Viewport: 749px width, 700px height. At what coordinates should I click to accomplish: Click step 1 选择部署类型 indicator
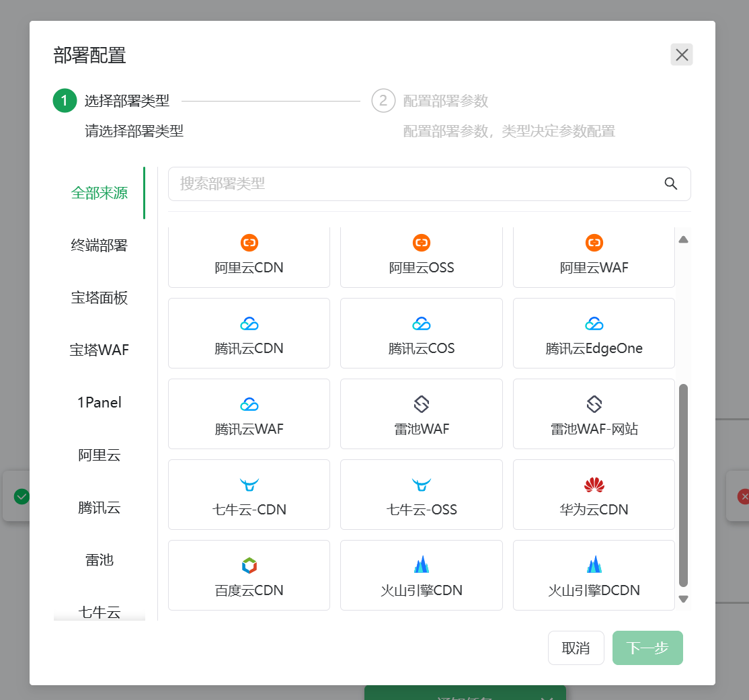65,101
